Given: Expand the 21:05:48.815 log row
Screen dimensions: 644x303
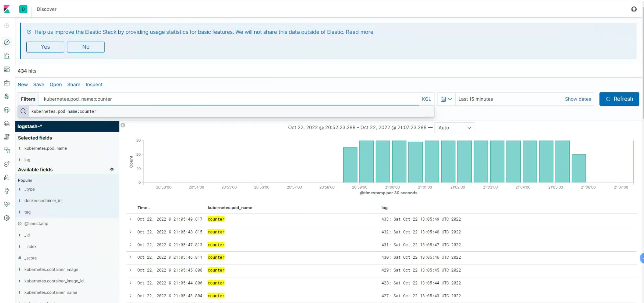Looking at the screenshot, I should coord(131,232).
